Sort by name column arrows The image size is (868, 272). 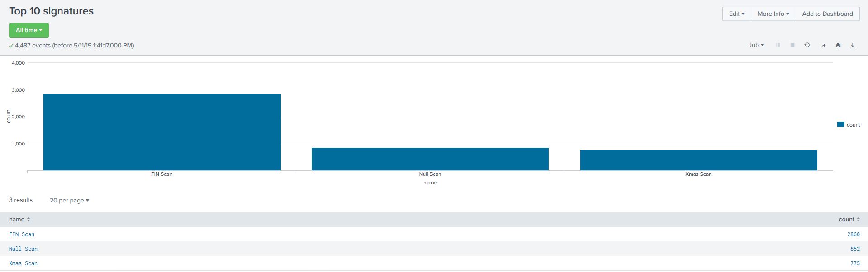[x=29, y=220]
